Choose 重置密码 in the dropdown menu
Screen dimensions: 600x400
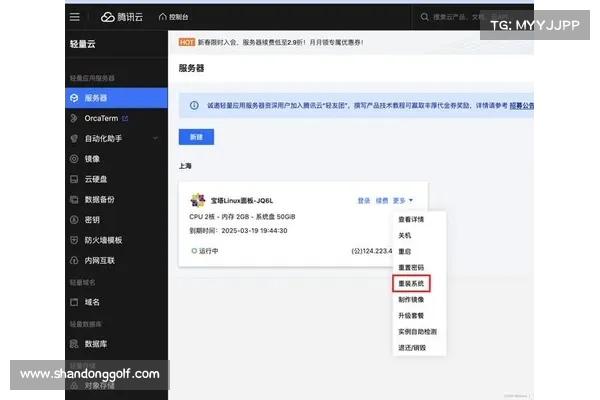click(411, 267)
